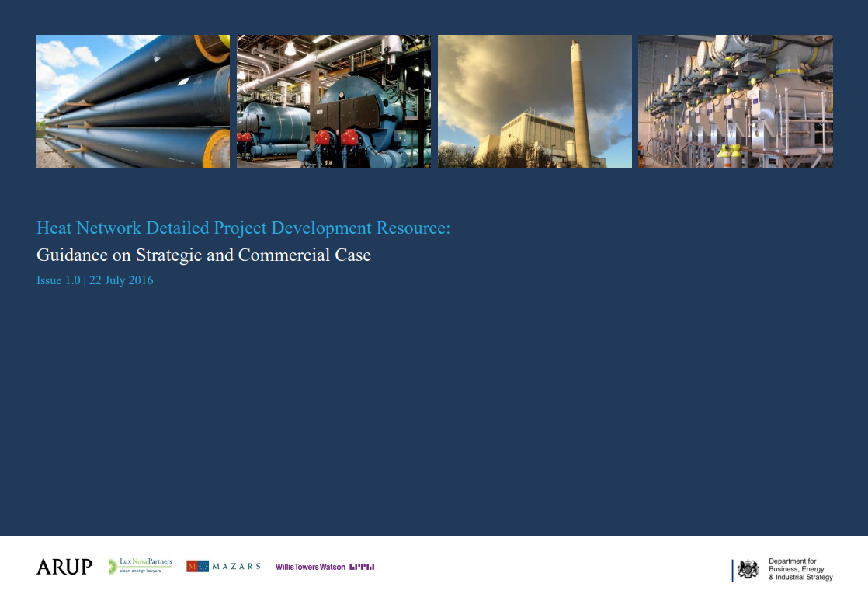The image size is (868, 594).
Task: Select the royal crest emblem
Action: pos(748,569)
